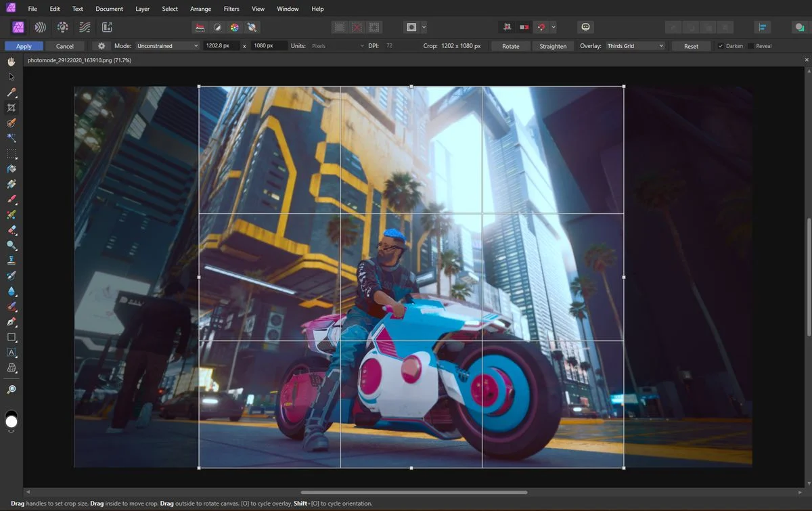Select the Selection Brush tool
Image resolution: width=812 pixels, height=511 pixels.
click(12, 123)
